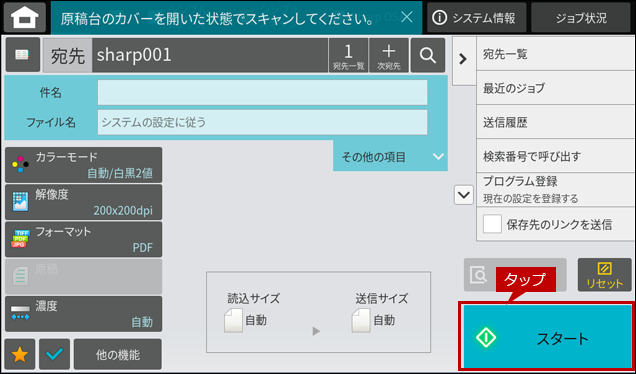Tap the 宛先 destination label button
This screenshot has width=636, height=374.
pos(68,55)
